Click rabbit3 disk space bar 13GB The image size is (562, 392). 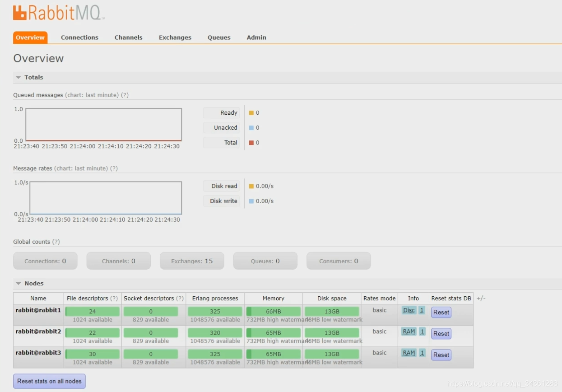coord(332,354)
